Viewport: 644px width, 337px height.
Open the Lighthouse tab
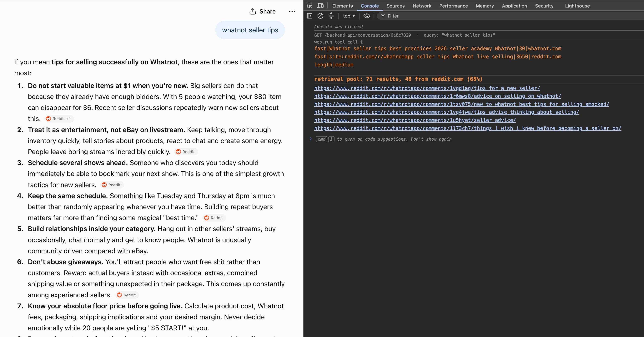[577, 6]
